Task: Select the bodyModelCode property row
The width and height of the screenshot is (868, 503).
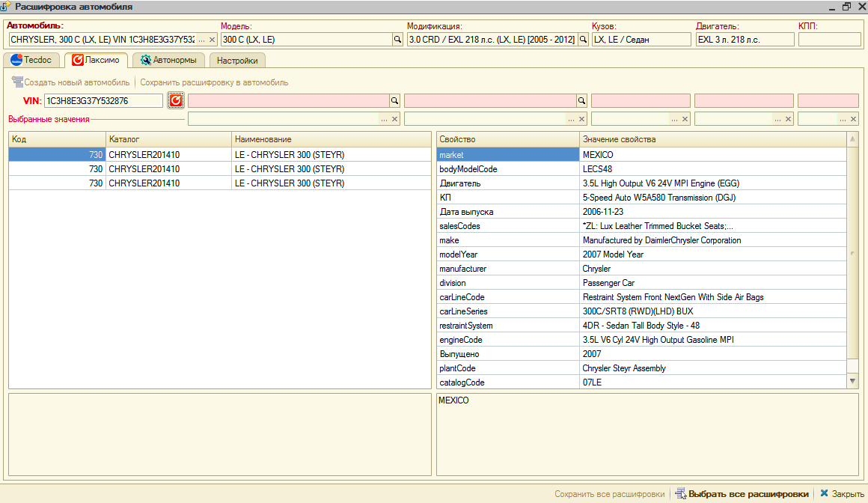Action: [641, 169]
